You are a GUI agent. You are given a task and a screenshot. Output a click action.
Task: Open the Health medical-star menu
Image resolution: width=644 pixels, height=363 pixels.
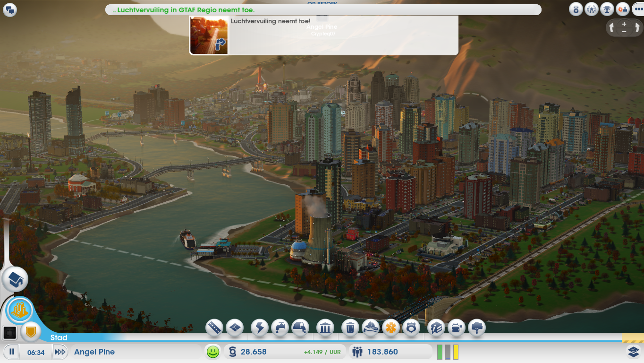click(391, 327)
